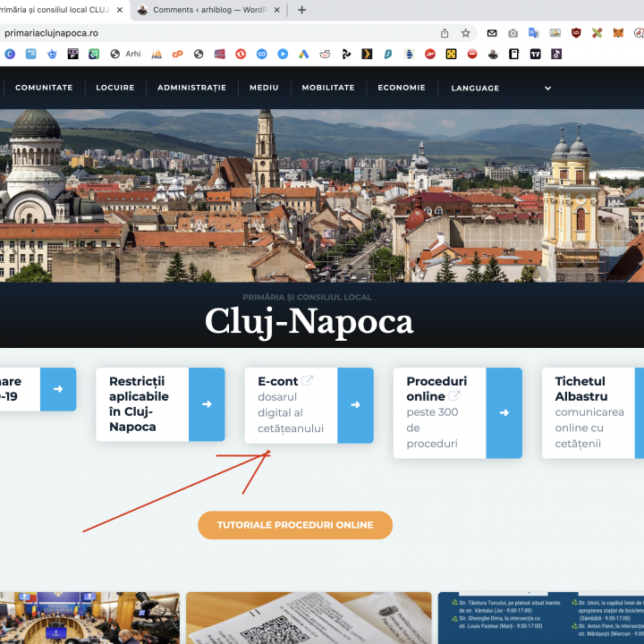This screenshot has width=644, height=644.
Task: Open the MetaMask fox extension
Action: click(x=618, y=33)
